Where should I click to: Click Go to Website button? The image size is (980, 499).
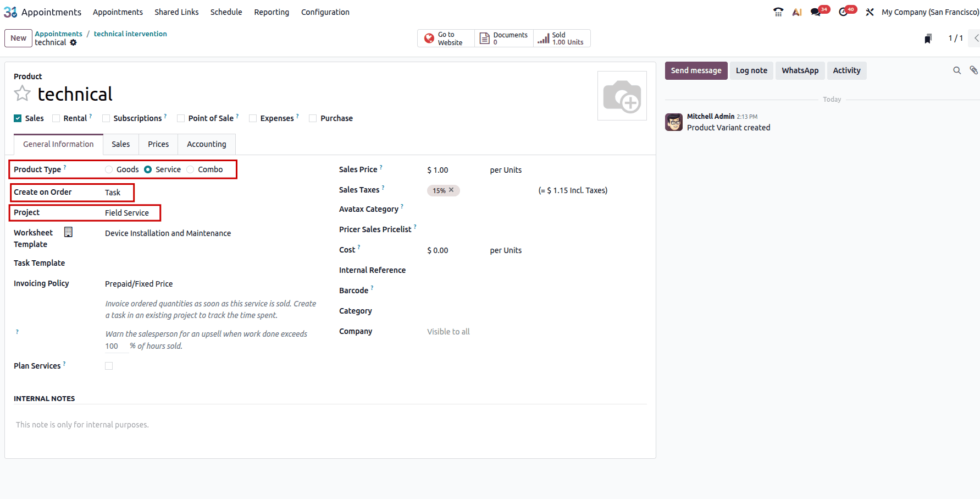(x=446, y=39)
